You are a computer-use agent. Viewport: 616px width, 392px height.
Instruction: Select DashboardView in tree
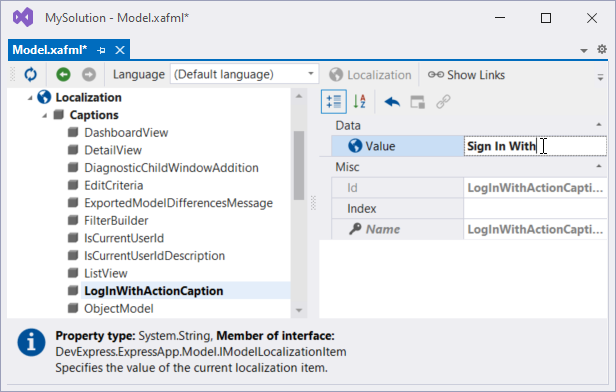tap(126, 133)
